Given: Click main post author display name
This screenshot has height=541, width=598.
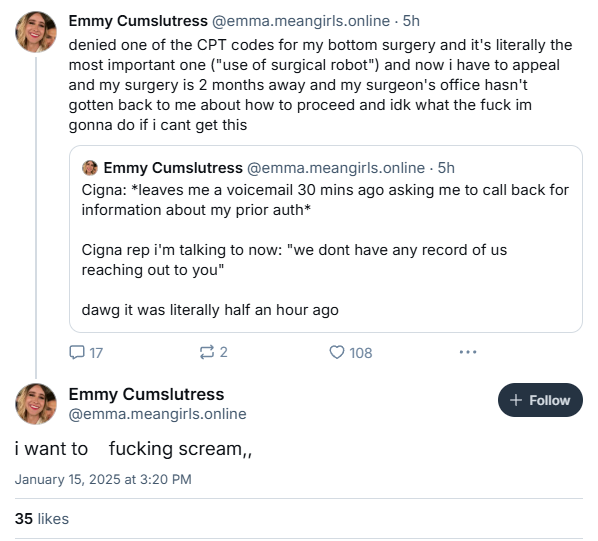Looking at the screenshot, I should 146,394.
